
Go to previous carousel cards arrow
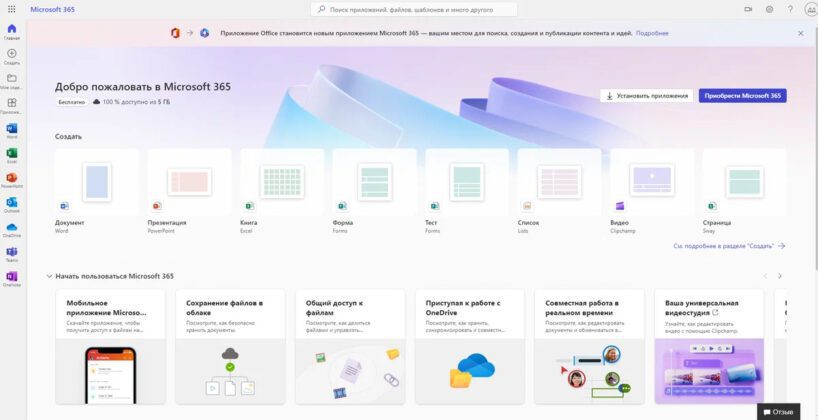(x=765, y=276)
